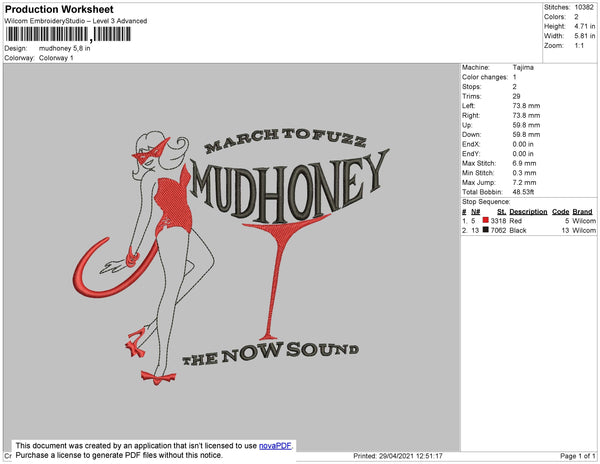Click the Zoom value 1:1

click(579, 46)
